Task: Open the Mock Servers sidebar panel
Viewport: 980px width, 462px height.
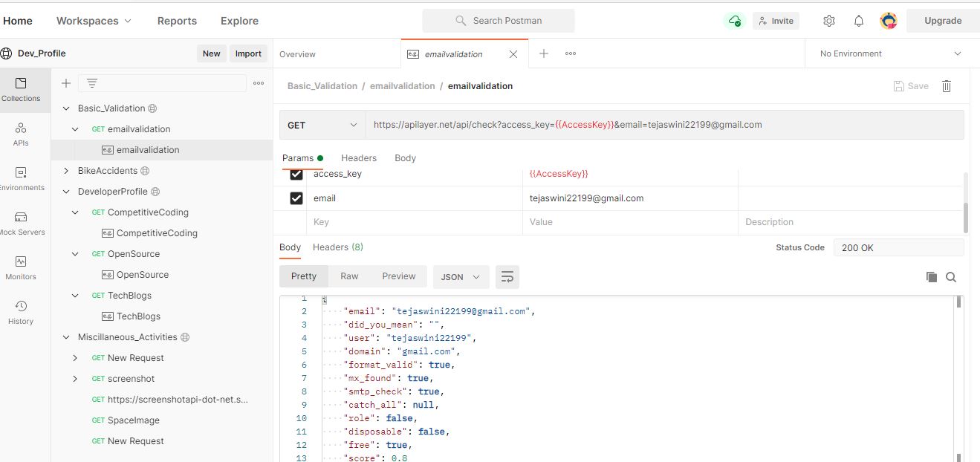Action: 21,223
